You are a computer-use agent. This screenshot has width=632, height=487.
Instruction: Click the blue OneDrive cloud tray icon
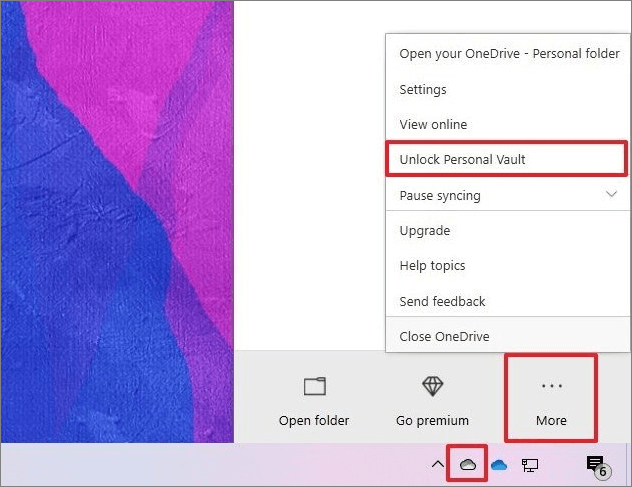(x=499, y=465)
